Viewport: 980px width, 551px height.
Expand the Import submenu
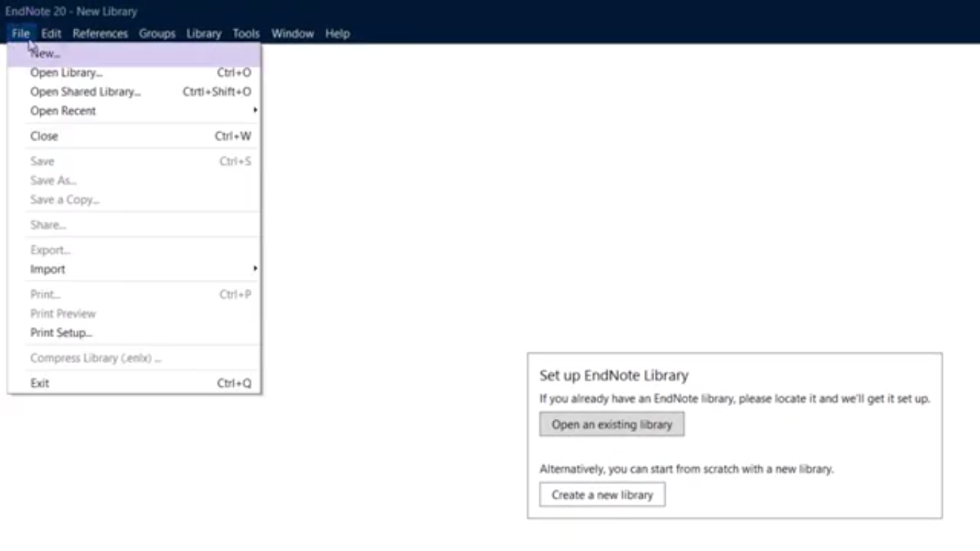pyautogui.click(x=134, y=270)
